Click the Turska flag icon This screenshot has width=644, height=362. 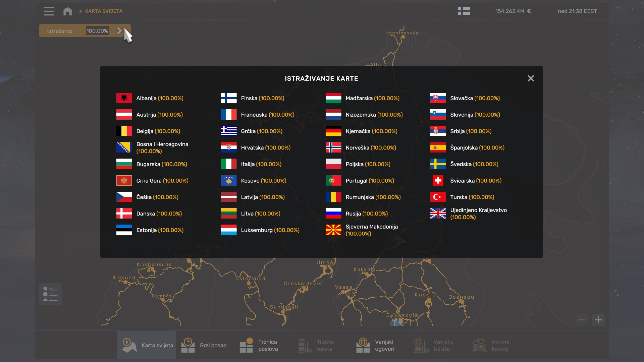tap(438, 197)
